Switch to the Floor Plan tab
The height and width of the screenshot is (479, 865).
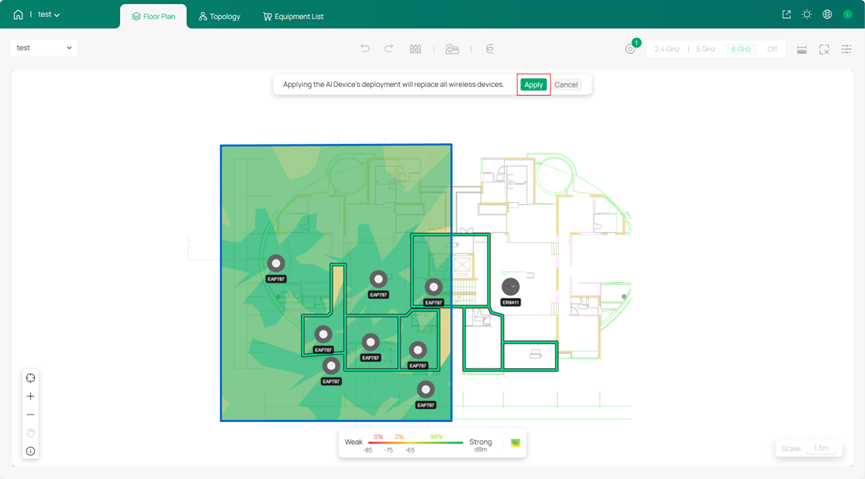(153, 17)
